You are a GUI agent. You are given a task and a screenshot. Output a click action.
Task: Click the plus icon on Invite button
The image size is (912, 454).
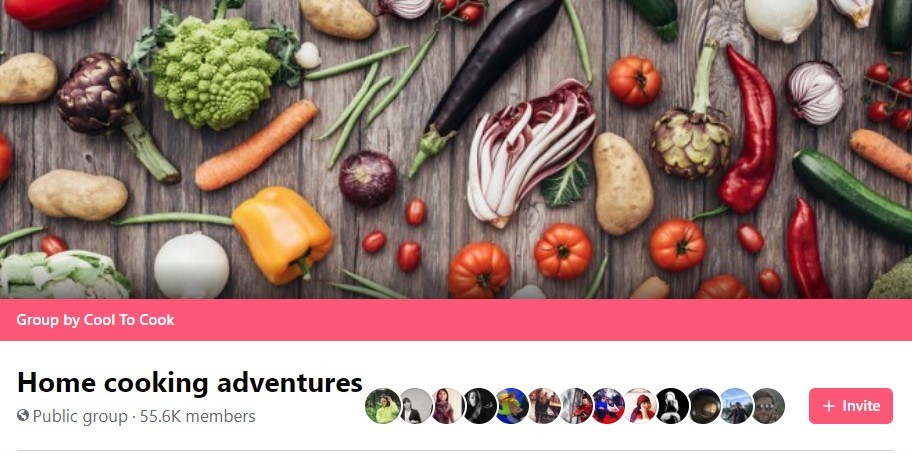[x=829, y=406]
